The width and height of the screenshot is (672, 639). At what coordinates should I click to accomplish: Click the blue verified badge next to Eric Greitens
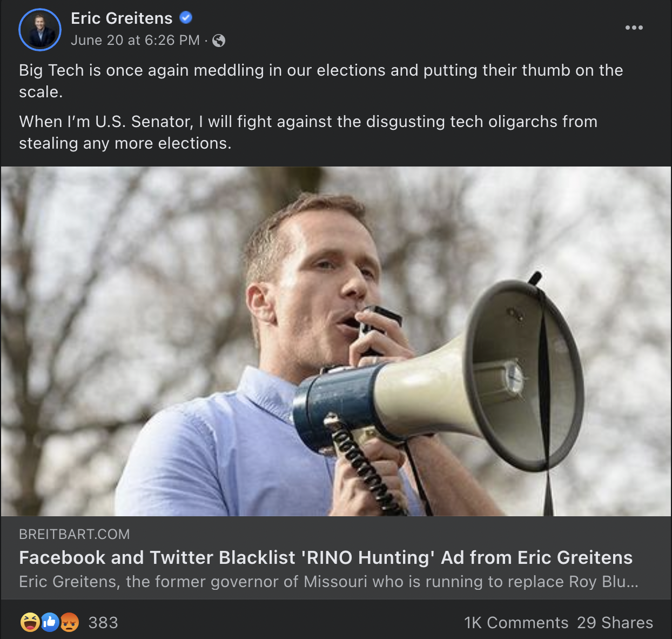coord(185,17)
